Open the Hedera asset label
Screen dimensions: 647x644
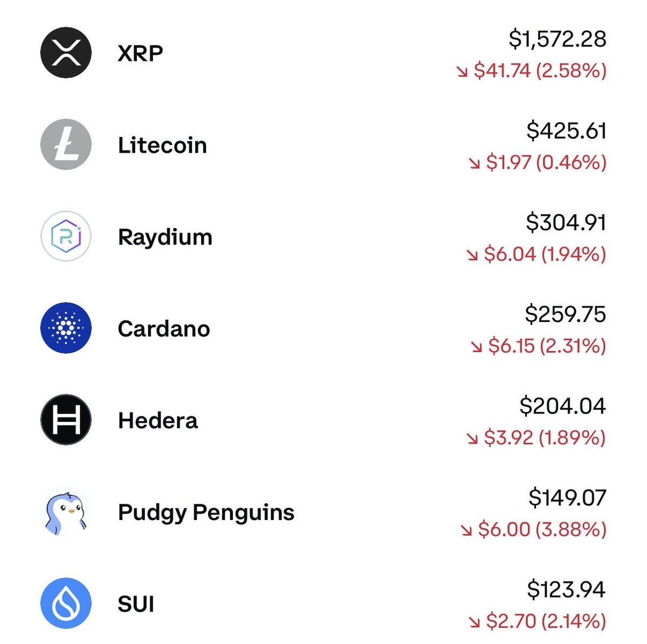(x=158, y=420)
